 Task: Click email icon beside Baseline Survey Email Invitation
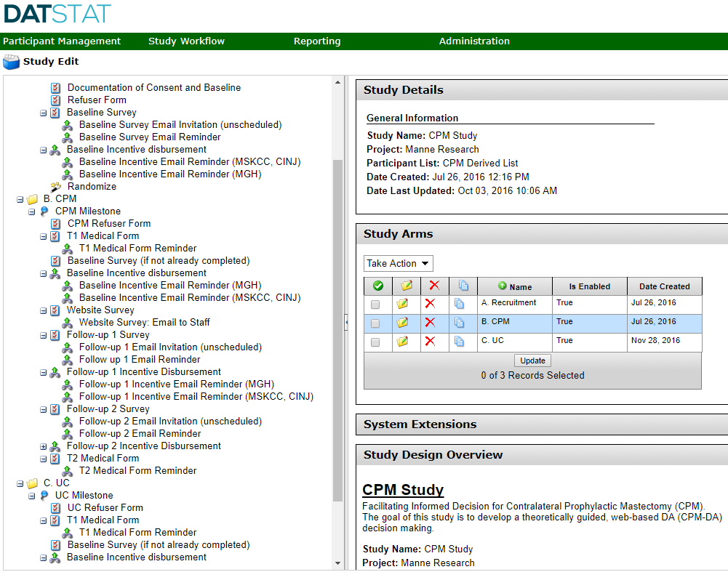(68, 125)
